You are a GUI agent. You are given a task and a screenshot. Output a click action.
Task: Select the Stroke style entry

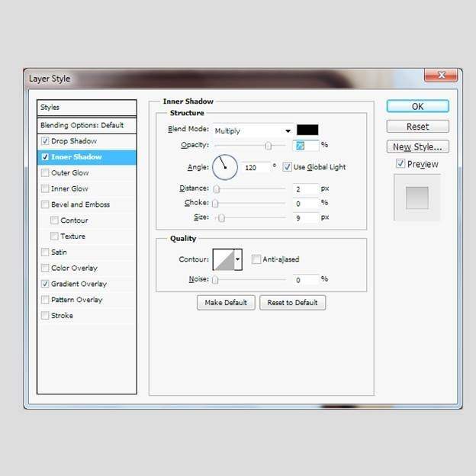62,316
